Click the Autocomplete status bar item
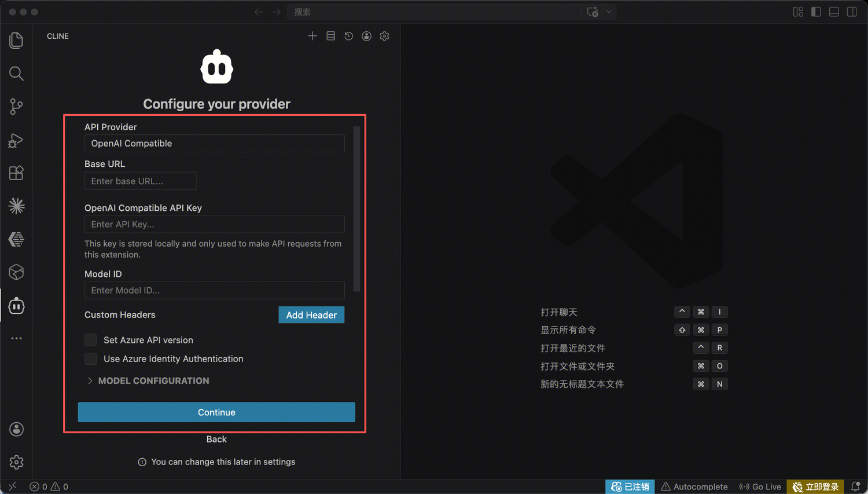 point(694,486)
